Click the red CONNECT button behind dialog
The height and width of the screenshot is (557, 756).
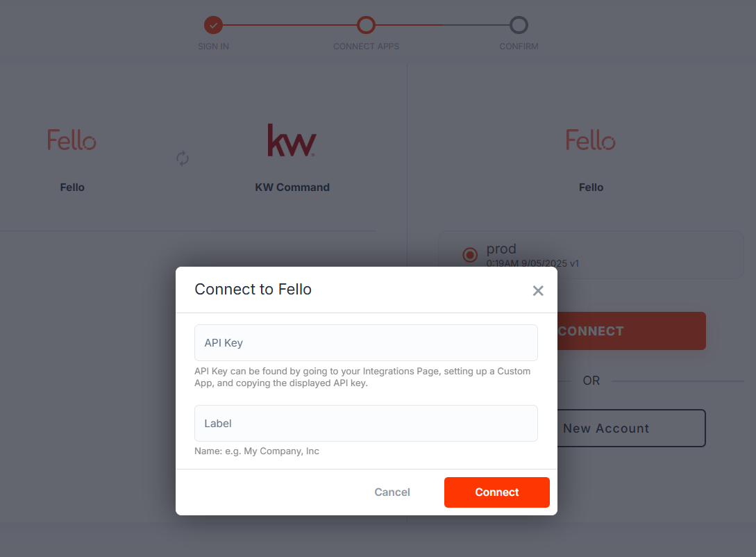point(630,331)
